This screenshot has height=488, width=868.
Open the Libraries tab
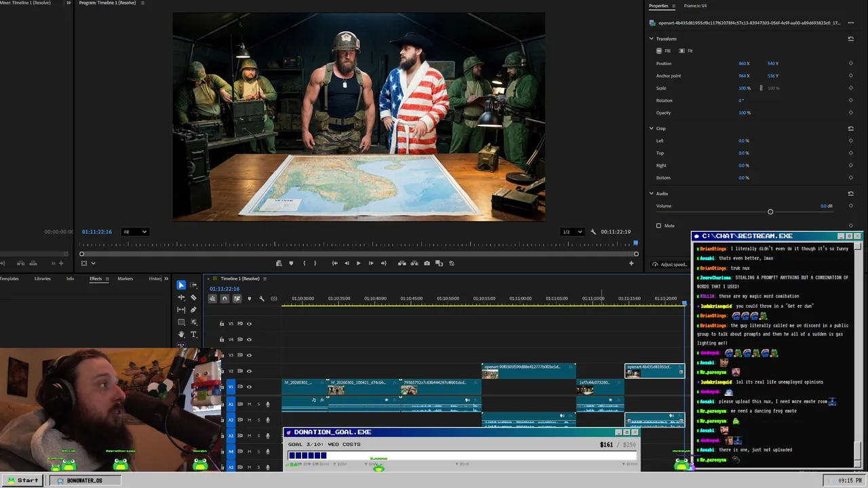click(x=42, y=279)
